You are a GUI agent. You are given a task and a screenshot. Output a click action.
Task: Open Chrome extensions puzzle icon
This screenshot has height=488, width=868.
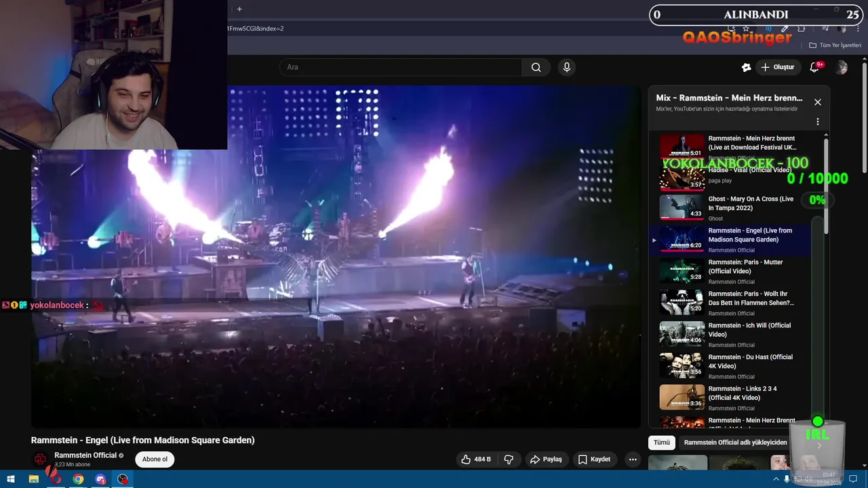point(802,28)
